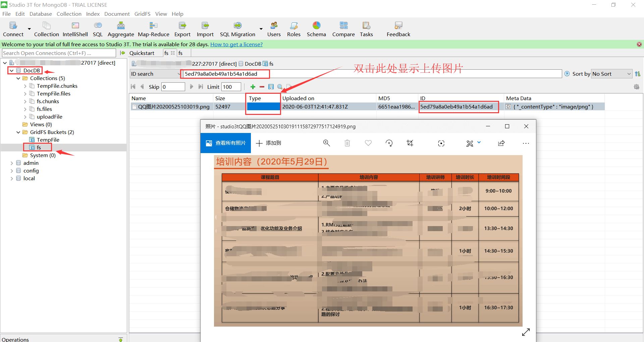Open the more options ellipsis in photo viewer
Screen dimensions: 644x342
(526, 143)
